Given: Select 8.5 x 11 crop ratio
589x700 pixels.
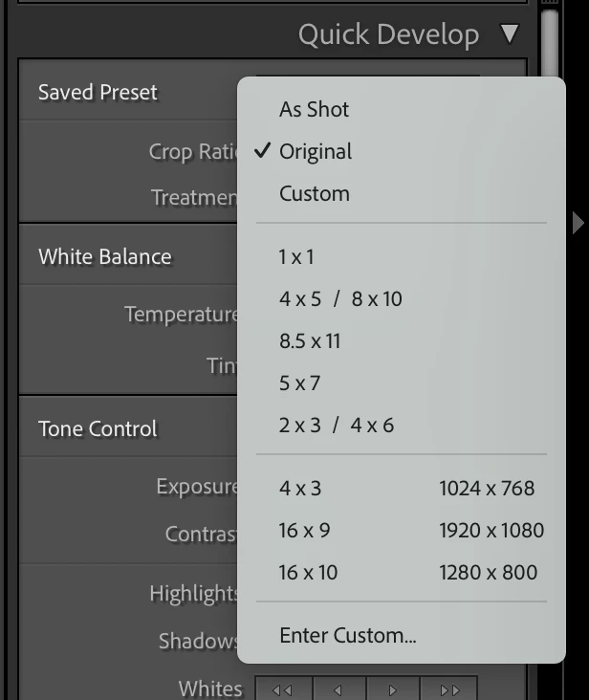Looking at the screenshot, I should point(310,340).
